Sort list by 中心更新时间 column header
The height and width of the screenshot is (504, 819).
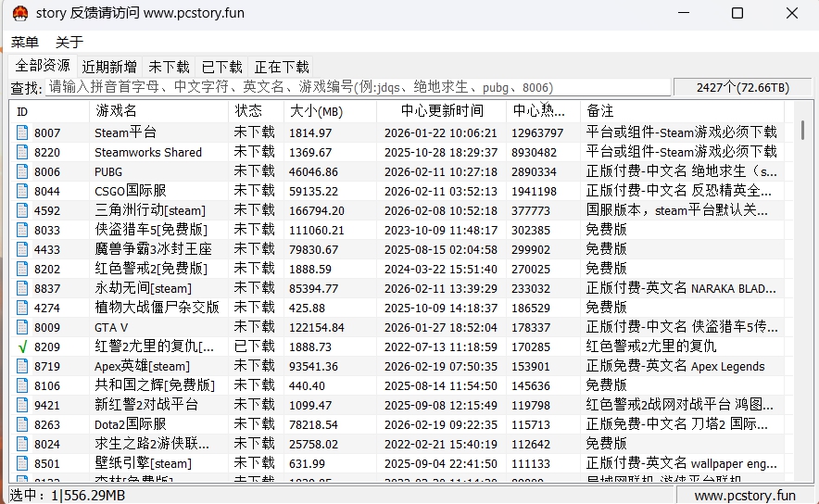pos(441,111)
